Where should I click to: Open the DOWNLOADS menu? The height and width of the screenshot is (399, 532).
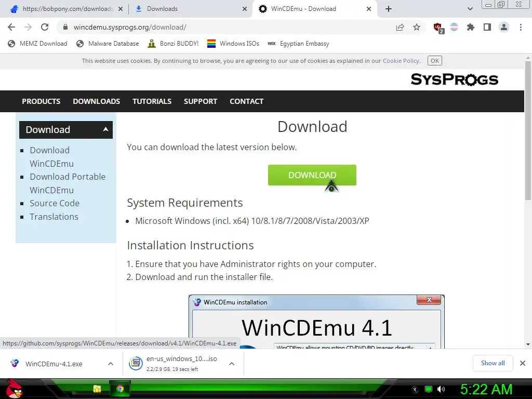pos(96,101)
